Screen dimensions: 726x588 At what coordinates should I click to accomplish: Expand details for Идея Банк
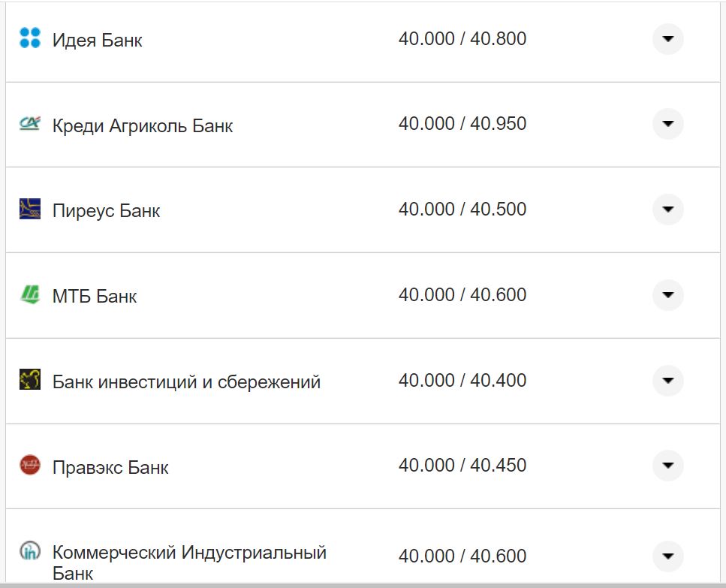(x=667, y=39)
